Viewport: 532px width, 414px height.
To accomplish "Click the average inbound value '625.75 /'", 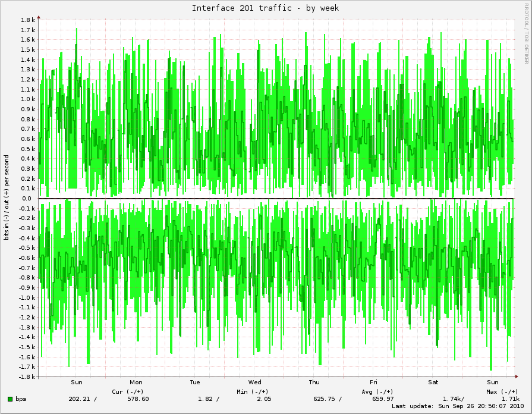I will (x=328, y=399).
